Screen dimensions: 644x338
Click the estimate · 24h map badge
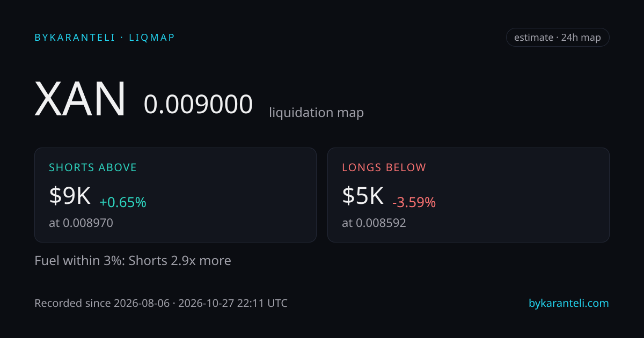pos(558,38)
